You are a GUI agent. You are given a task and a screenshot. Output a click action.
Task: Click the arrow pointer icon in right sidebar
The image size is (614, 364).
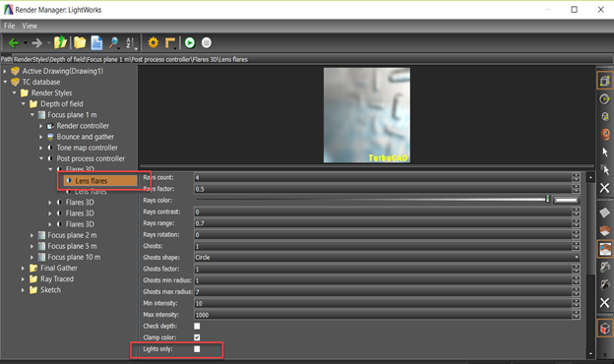pos(605,152)
